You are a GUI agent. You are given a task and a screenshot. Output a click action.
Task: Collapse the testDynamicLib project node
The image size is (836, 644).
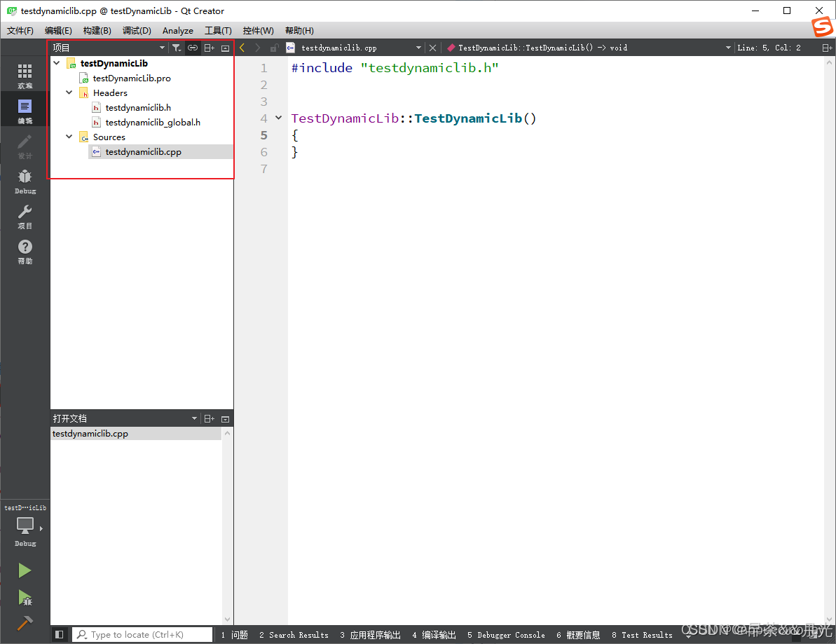click(57, 63)
